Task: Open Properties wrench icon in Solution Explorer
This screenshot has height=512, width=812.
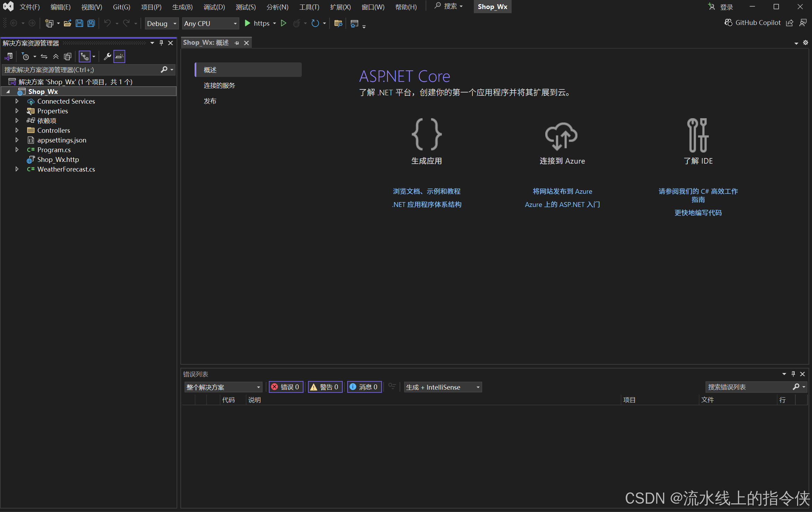Action: (x=107, y=57)
